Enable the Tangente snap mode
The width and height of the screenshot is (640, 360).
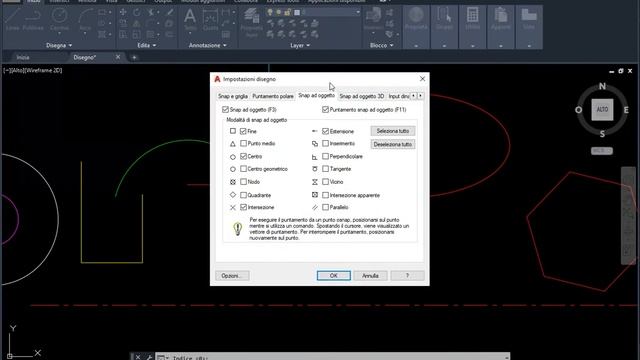coord(325,169)
